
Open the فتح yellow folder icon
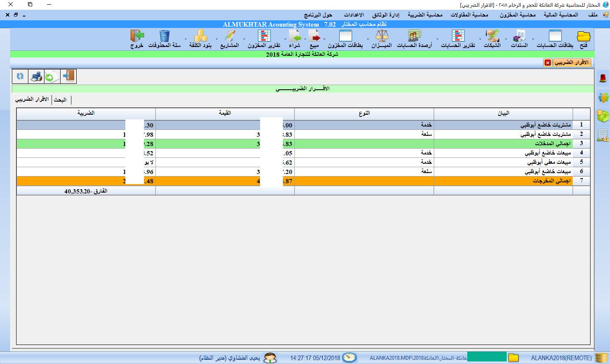pyautogui.click(x=583, y=39)
